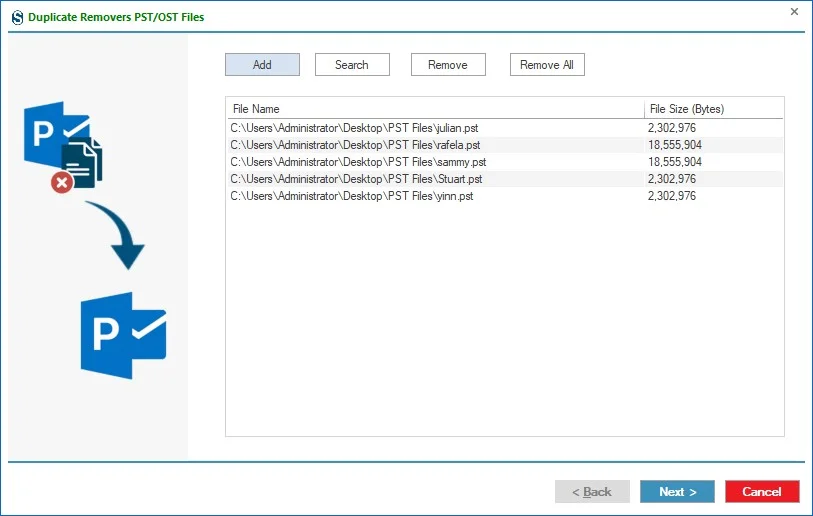Click the Search button
Viewport: 813px width, 516px height.
tap(352, 64)
